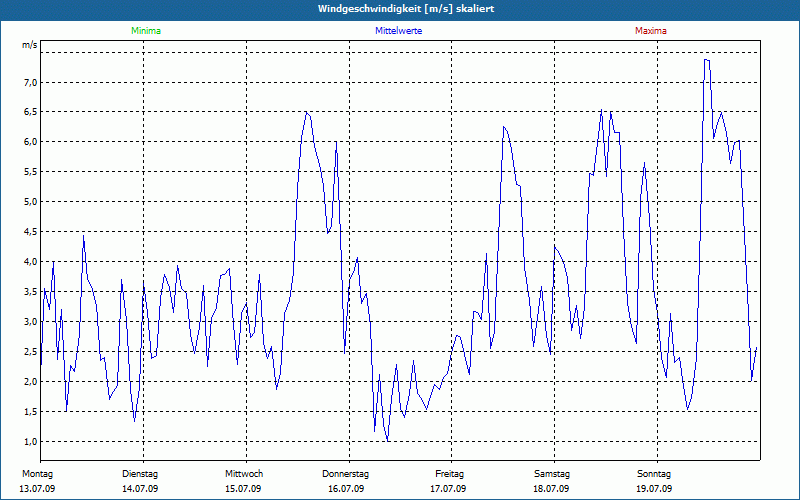Click the 14.07.09 date label

pyautogui.click(x=140, y=489)
